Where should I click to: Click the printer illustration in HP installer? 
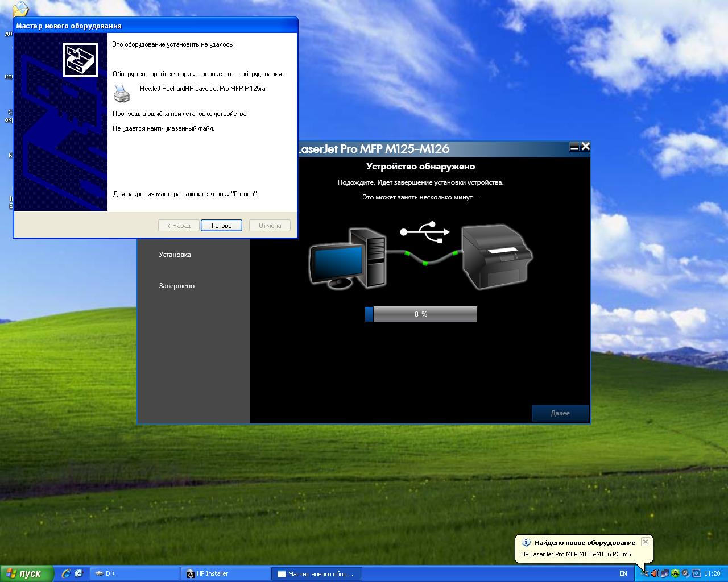tap(497, 257)
